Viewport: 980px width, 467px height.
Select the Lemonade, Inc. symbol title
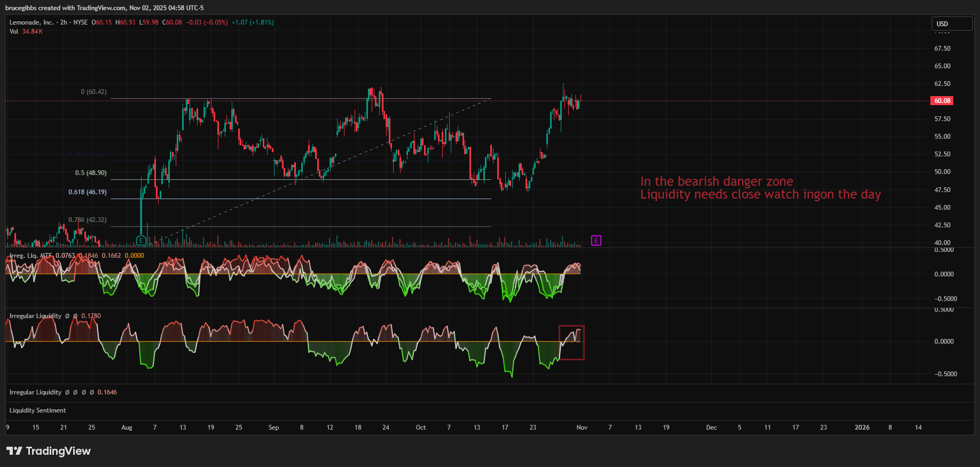click(x=31, y=22)
